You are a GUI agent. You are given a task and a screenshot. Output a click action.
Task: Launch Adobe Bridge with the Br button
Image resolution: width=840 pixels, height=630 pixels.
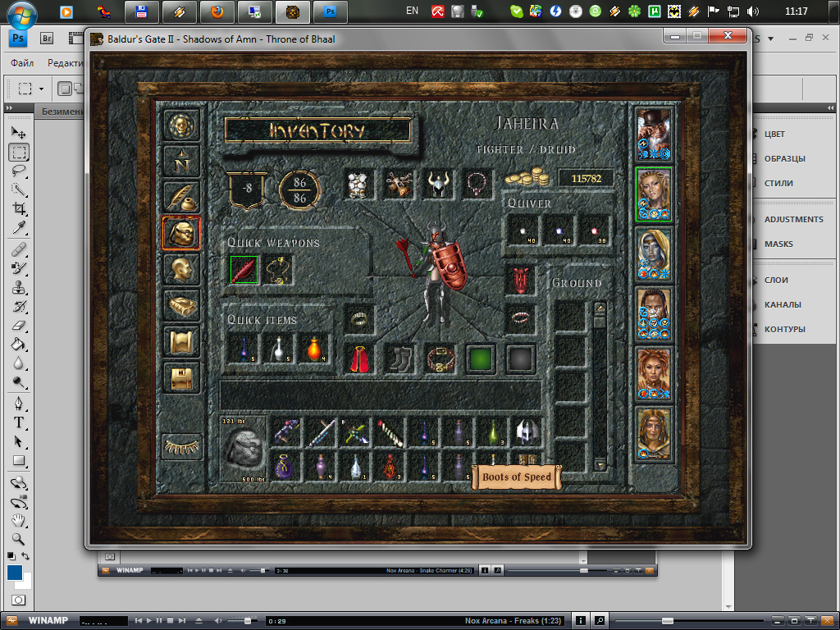pyautogui.click(x=47, y=38)
